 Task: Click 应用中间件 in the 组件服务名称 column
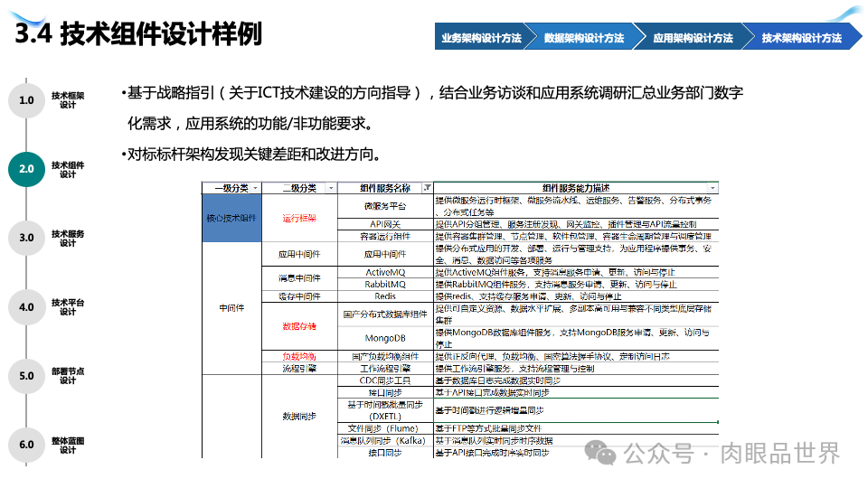coord(385,254)
